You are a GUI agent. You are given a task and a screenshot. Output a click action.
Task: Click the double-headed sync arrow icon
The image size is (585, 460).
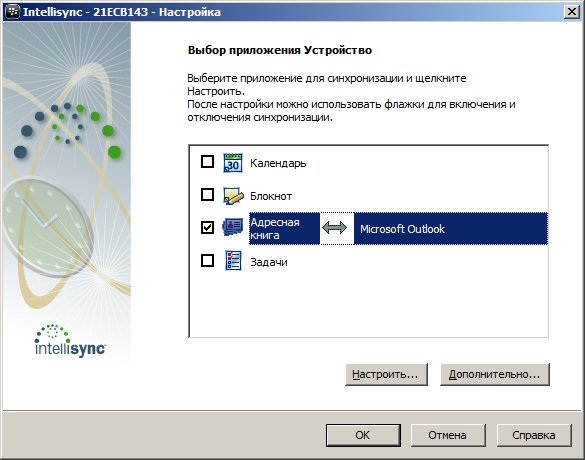[334, 228]
